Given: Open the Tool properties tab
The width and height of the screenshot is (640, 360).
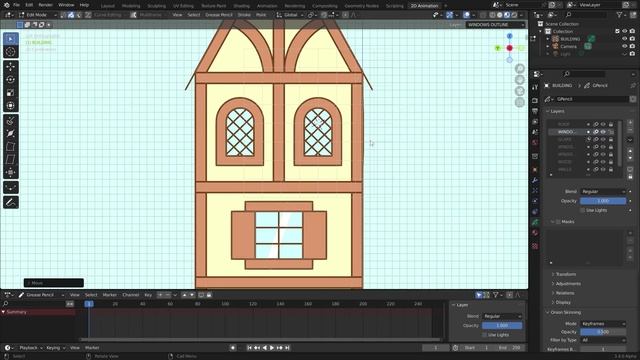Looking at the screenshot, I should pos(535,88).
